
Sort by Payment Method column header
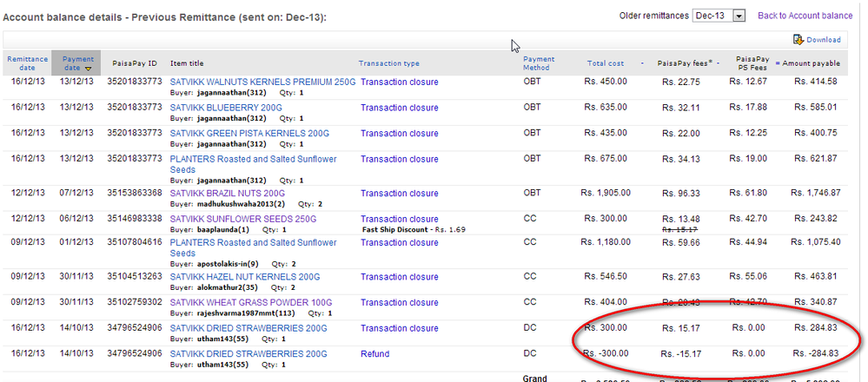pos(539,63)
